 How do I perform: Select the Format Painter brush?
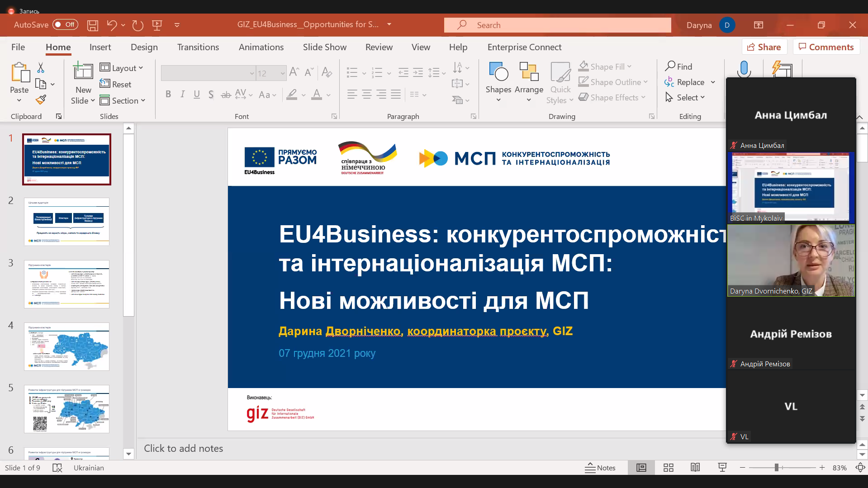(41, 99)
